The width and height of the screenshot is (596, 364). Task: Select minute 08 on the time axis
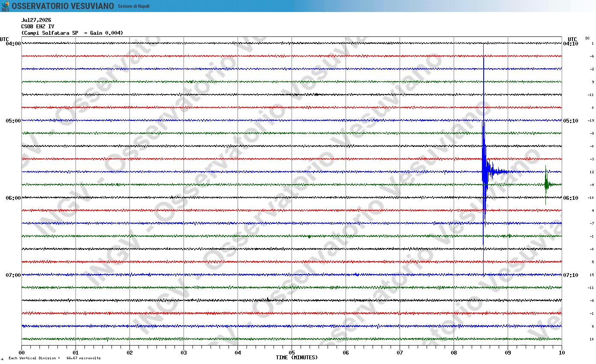pyautogui.click(x=454, y=353)
